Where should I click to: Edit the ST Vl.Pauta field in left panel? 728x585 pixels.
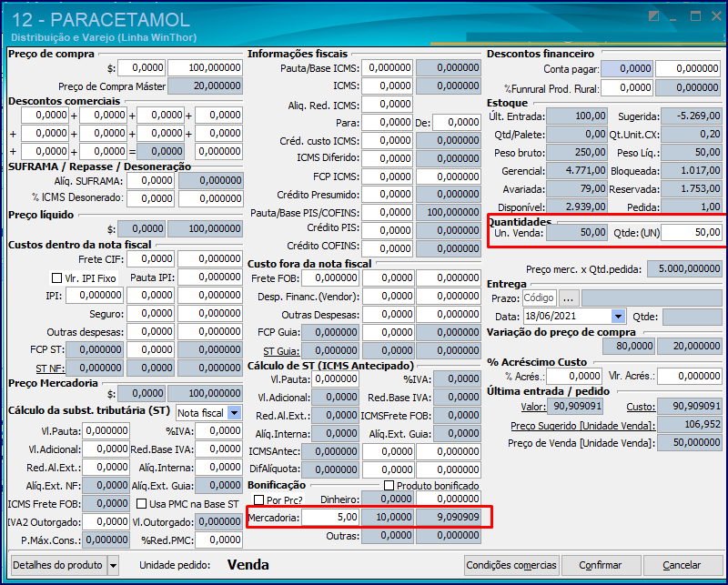[x=106, y=431]
